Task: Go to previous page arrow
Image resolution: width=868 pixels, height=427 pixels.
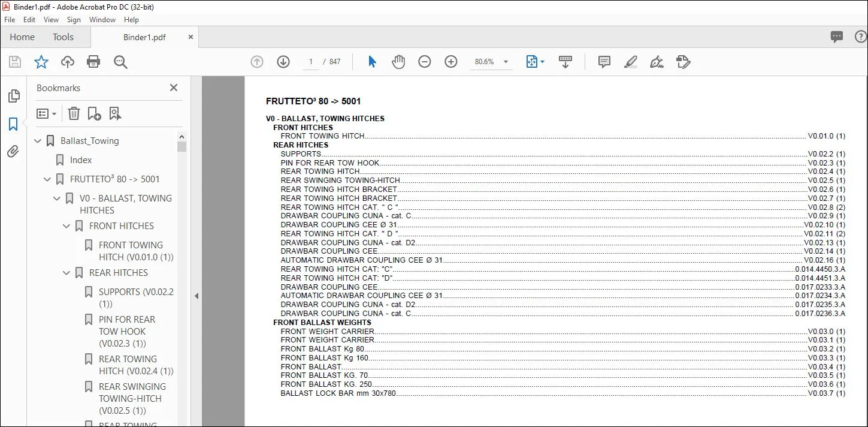Action: coord(257,62)
